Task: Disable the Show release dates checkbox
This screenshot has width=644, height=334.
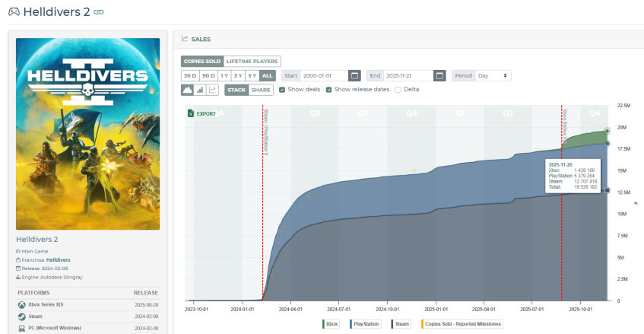Action: coord(328,90)
